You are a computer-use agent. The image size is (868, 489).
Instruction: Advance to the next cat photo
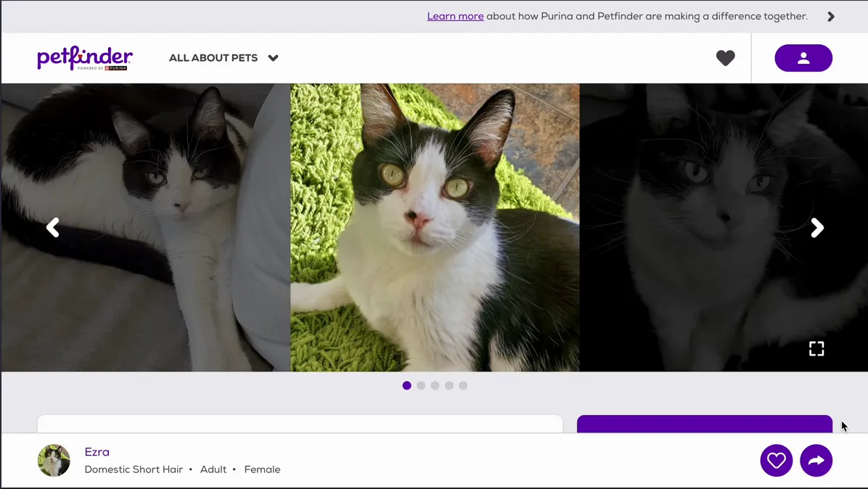(817, 228)
